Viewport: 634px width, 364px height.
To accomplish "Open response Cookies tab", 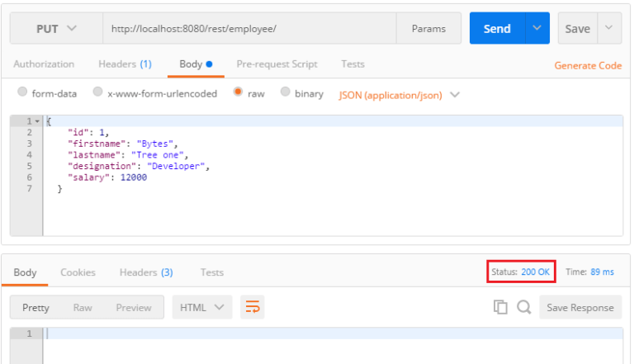I will (x=78, y=272).
